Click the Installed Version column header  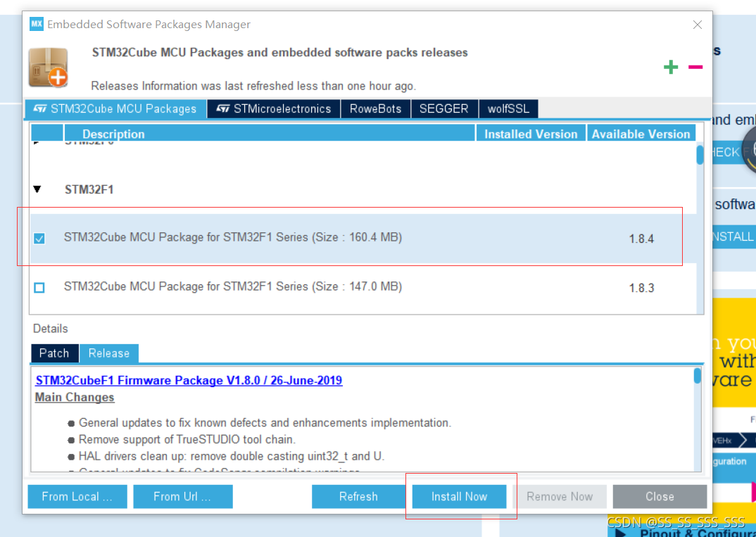[531, 134]
